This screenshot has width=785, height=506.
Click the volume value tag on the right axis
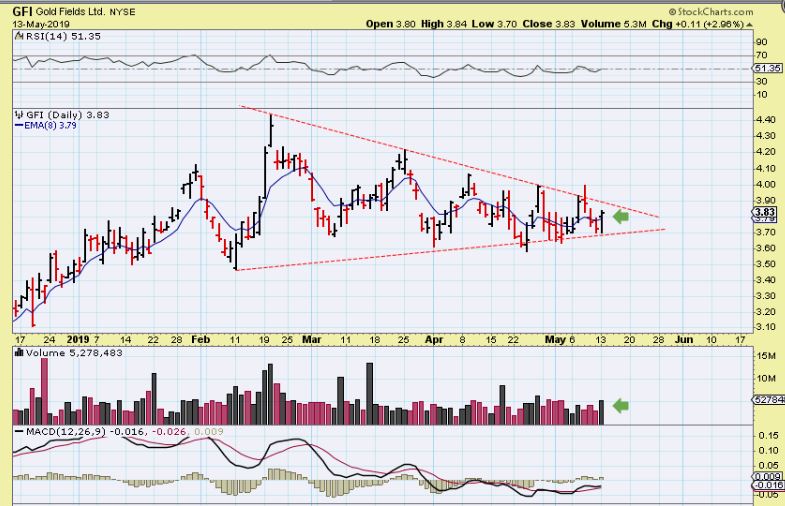[x=768, y=399]
